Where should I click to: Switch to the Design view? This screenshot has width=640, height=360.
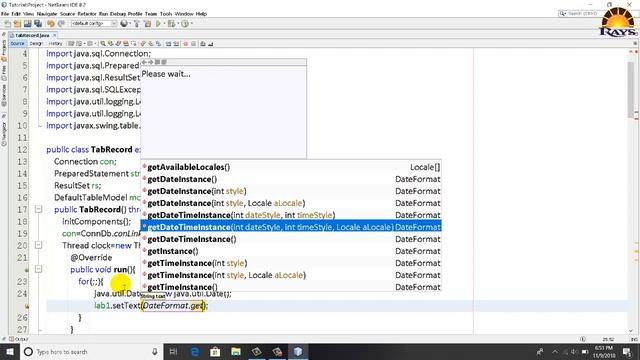36,44
